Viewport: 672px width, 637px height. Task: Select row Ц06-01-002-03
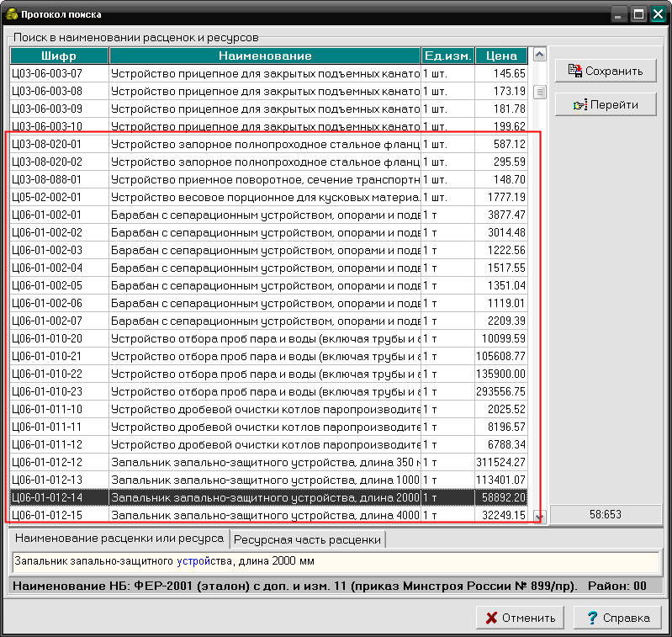pos(268,251)
